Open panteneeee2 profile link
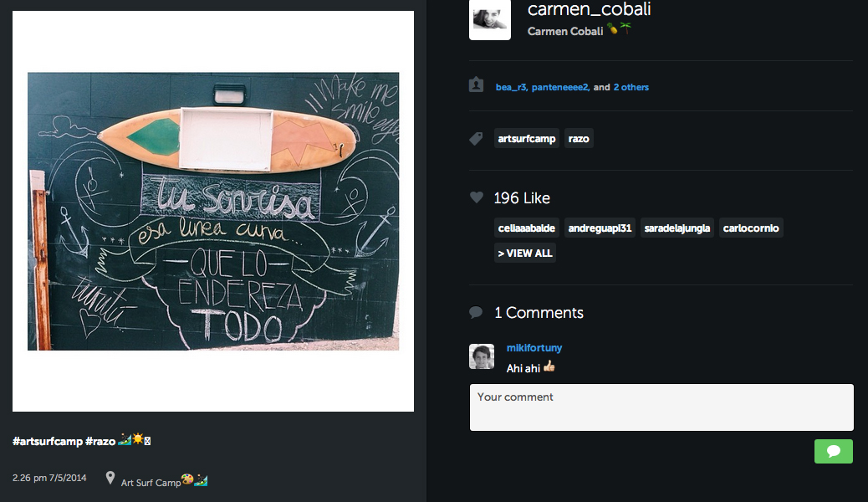 point(560,87)
